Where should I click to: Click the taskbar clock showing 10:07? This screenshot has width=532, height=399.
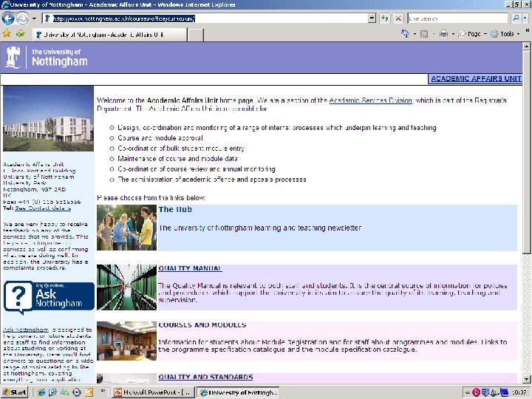519,392
